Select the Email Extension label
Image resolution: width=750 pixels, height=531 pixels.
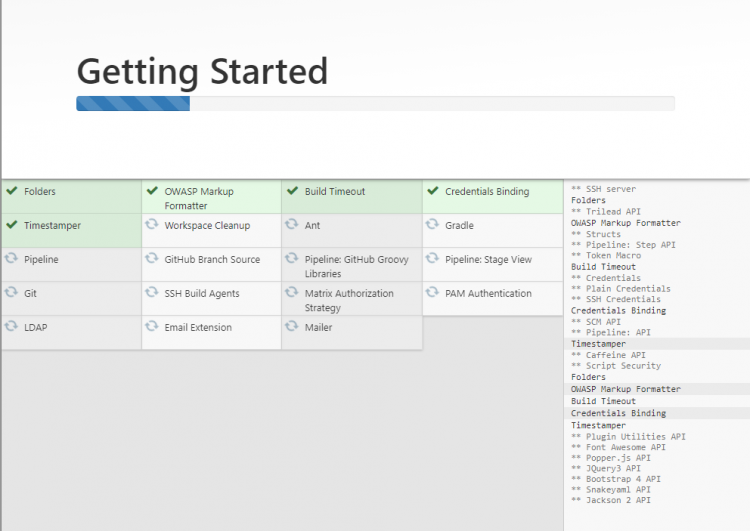tap(198, 327)
